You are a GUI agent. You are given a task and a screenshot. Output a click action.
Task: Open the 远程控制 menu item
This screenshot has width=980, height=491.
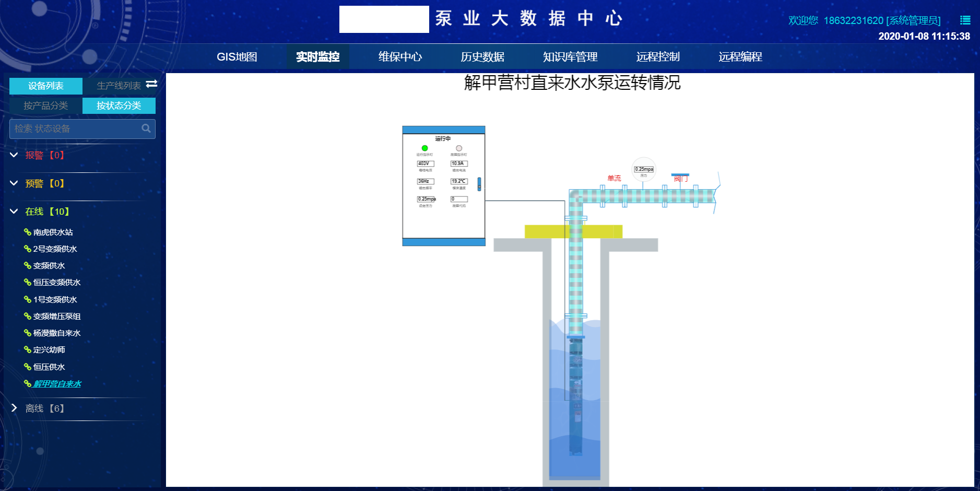(x=657, y=57)
